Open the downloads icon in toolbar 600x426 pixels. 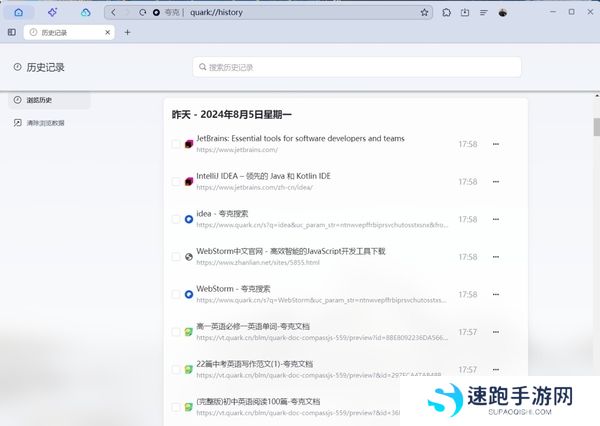click(465, 12)
